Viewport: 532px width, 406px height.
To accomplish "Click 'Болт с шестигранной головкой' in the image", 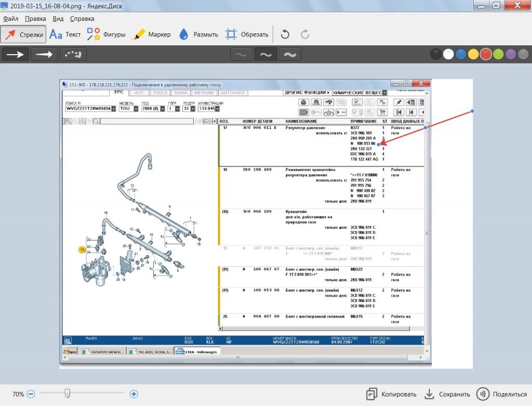I will click(315, 317).
